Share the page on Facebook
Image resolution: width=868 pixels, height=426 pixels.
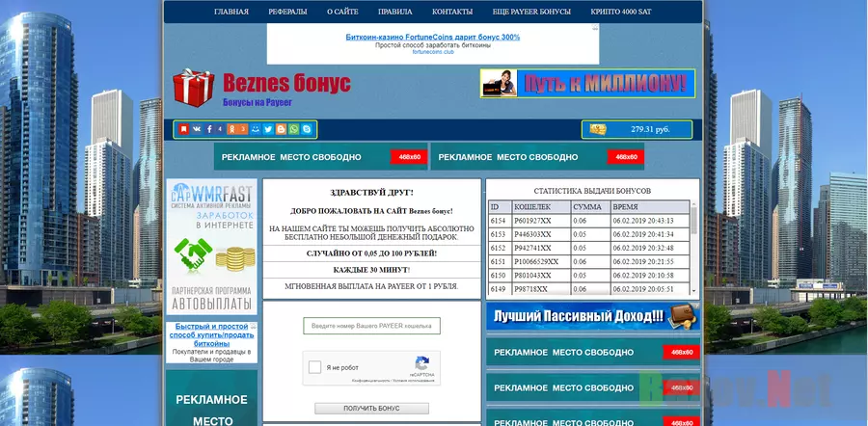209,129
